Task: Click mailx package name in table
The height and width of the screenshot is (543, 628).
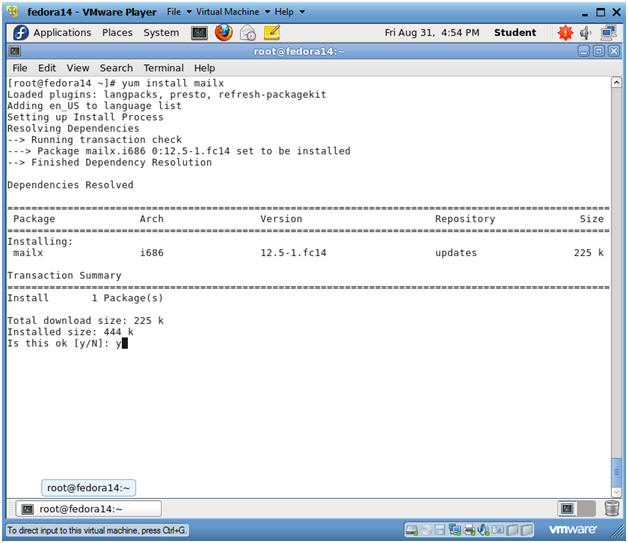Action: coord(28,253)
